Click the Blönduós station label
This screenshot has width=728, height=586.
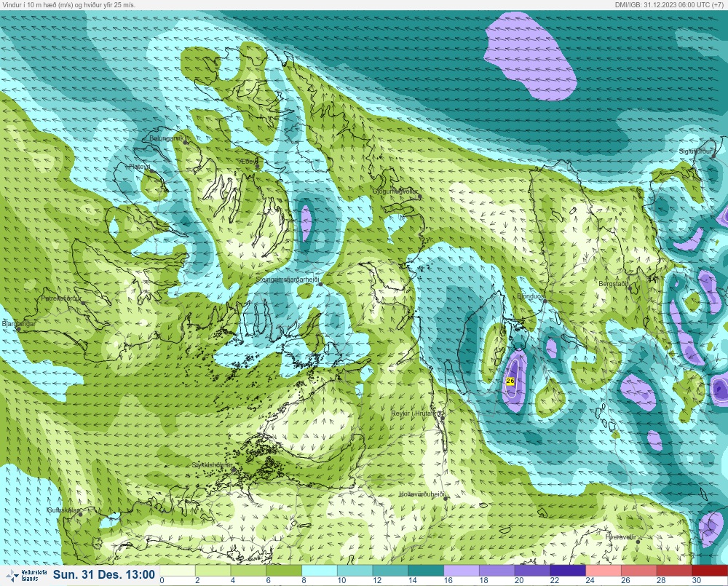[x=531, y=296]
